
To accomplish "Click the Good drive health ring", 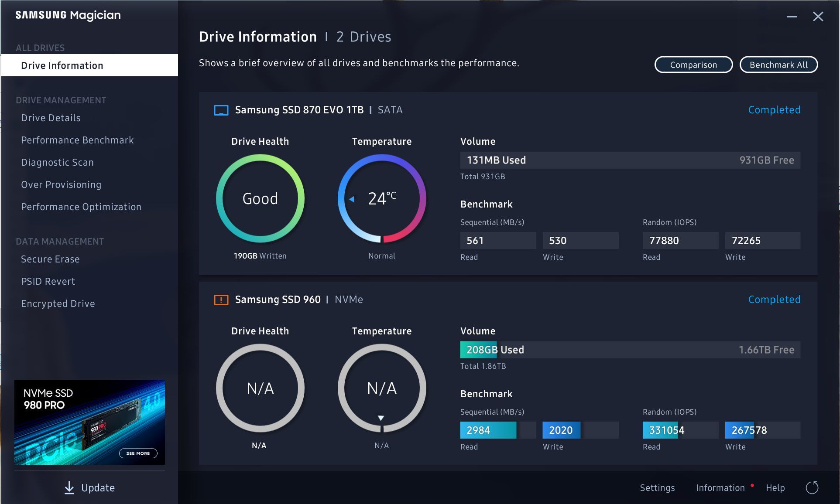I will [260, 198].
